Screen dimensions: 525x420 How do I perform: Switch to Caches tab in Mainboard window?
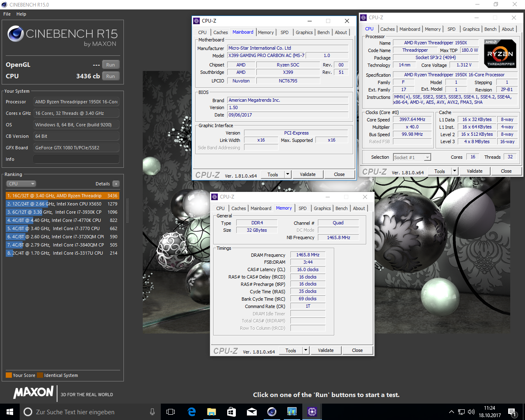pyautogui.click(x=221, y=32)
